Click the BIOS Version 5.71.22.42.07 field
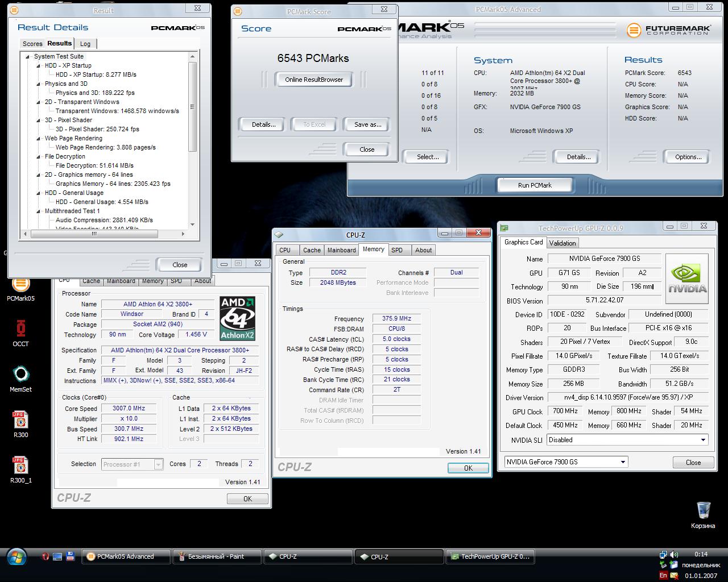 605,300
